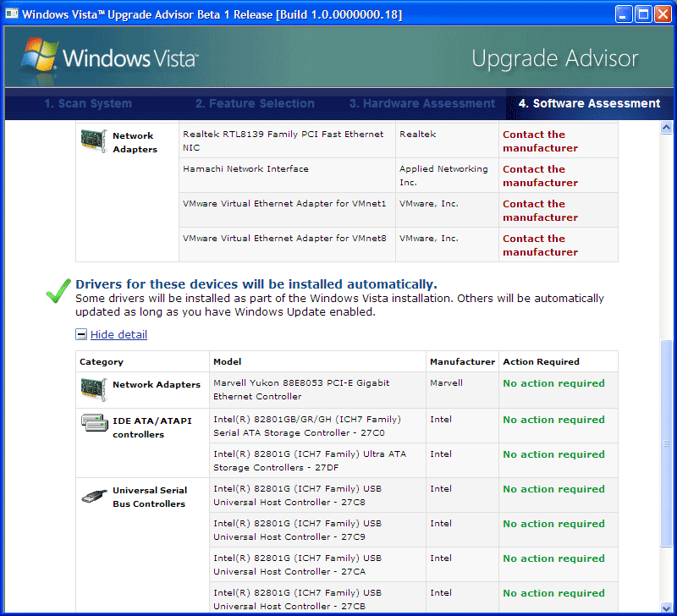Click the Marvell row Network Adapters icon

pos(94,389)
